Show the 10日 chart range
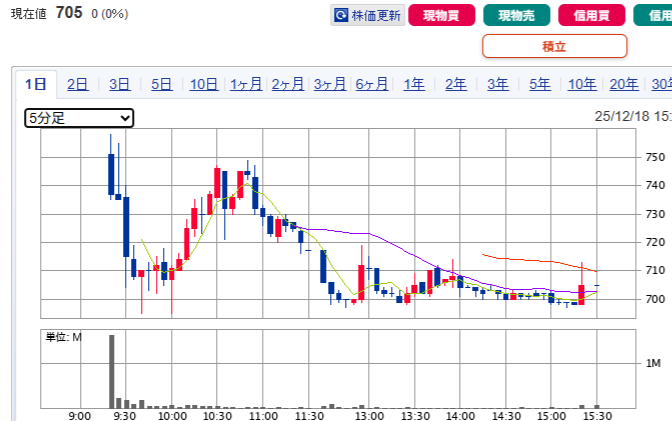This screenshot has height=421, width=672. coord(203,84)
